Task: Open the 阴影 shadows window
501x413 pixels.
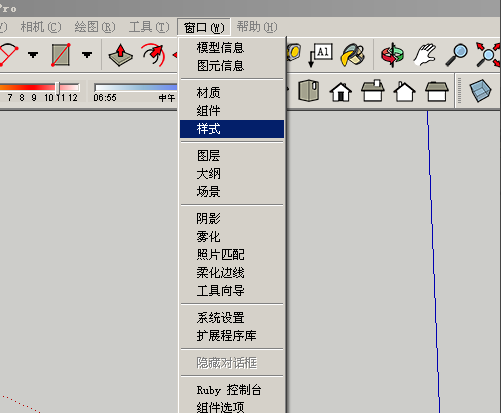Action: coord(232,219)
